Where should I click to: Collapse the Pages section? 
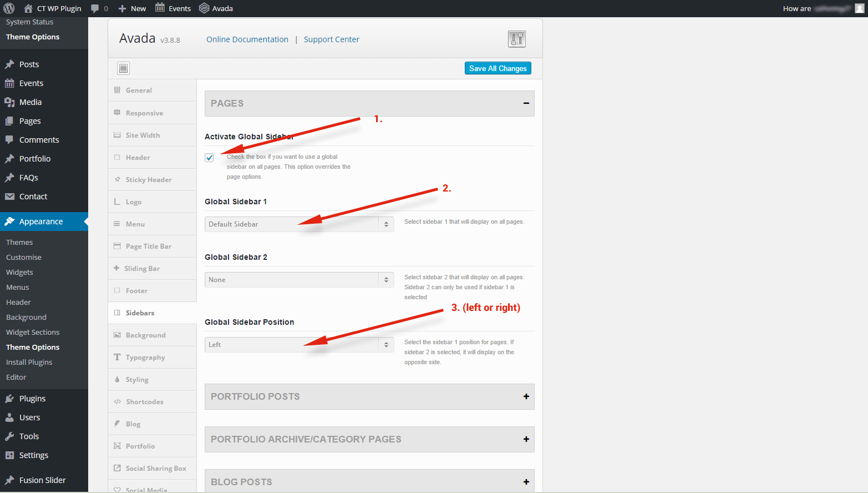525,103
